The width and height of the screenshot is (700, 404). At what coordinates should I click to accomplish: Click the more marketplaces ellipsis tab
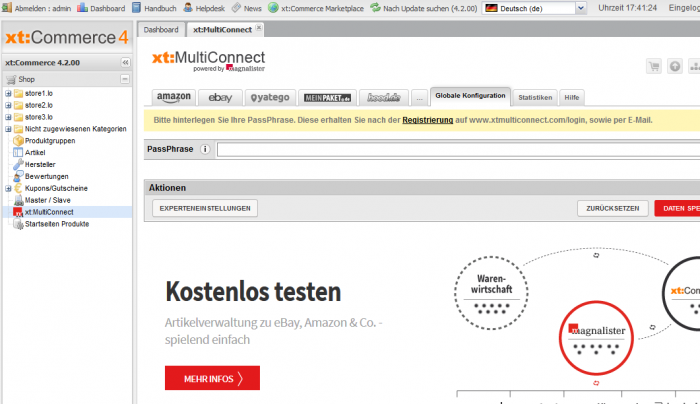[419, 98]
